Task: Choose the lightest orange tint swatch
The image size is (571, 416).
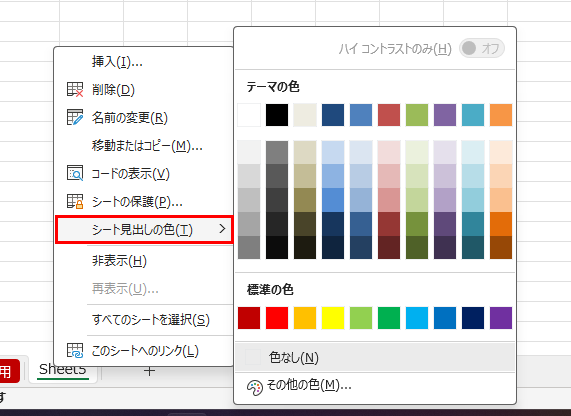Action: click(x=501, y=152)
